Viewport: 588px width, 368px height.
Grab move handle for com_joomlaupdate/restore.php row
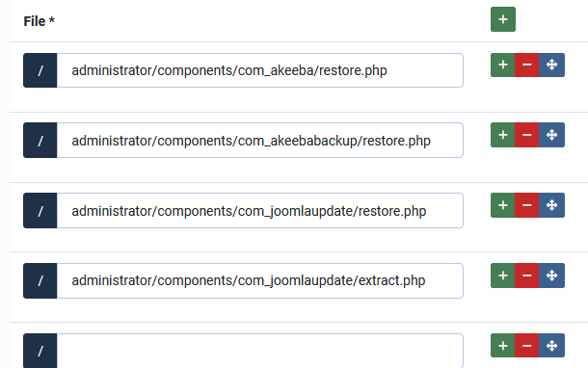551,205
